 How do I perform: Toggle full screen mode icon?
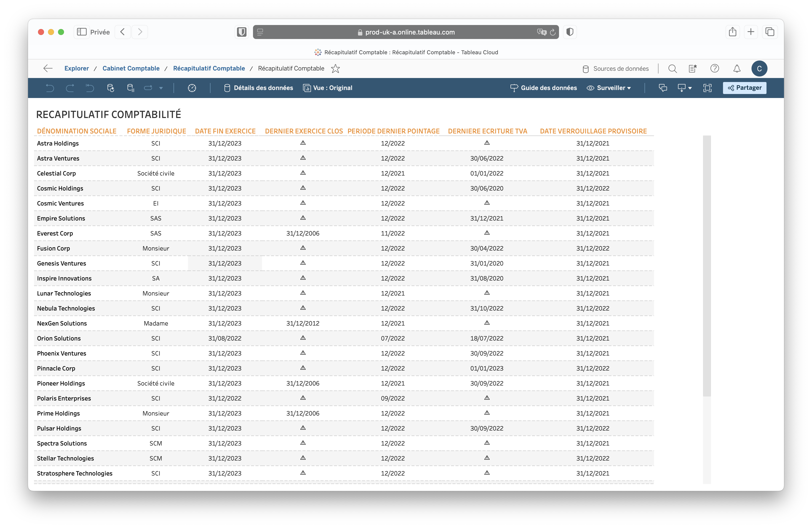707,88
